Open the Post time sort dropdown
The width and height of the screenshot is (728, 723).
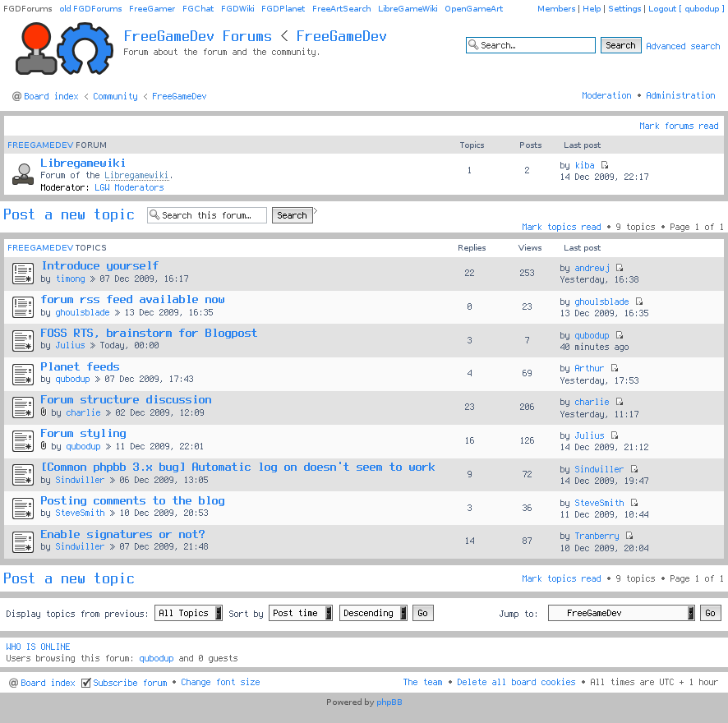[301, 613]
